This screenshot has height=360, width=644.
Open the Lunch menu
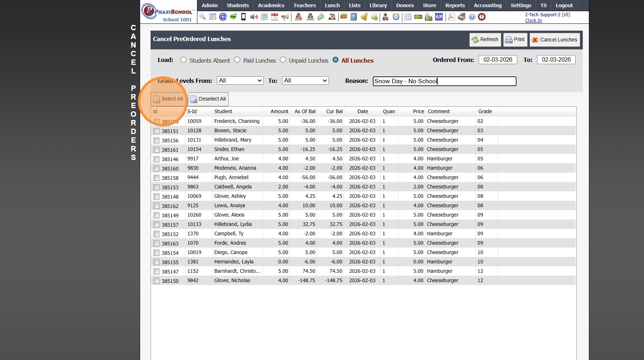coord(332,5)
